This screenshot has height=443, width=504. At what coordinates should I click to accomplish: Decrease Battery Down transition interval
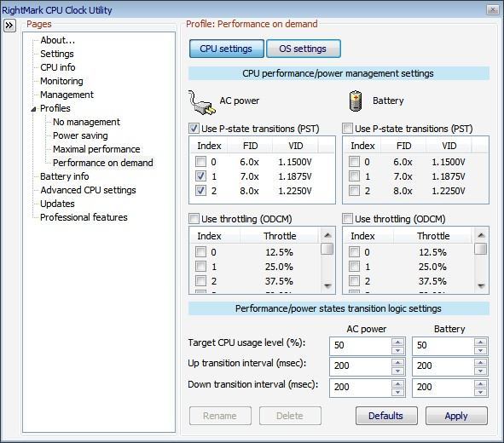coord(480,392)
